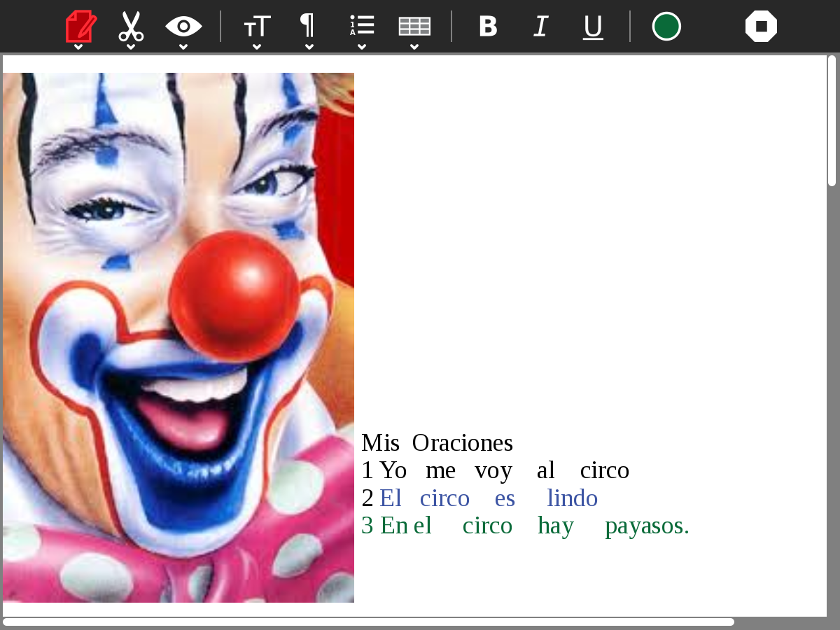
Task: Expand the list options chevron
Action: pos(361,48)
